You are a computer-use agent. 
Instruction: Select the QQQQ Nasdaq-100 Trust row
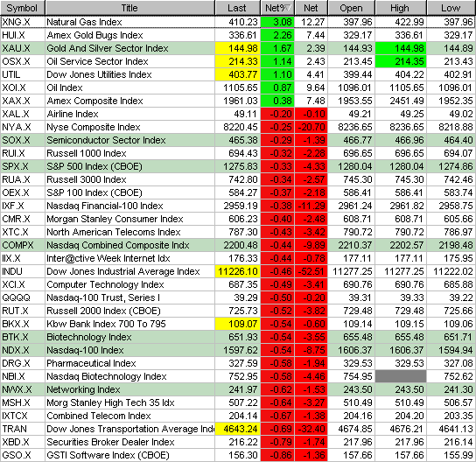(x=238, y=297)
